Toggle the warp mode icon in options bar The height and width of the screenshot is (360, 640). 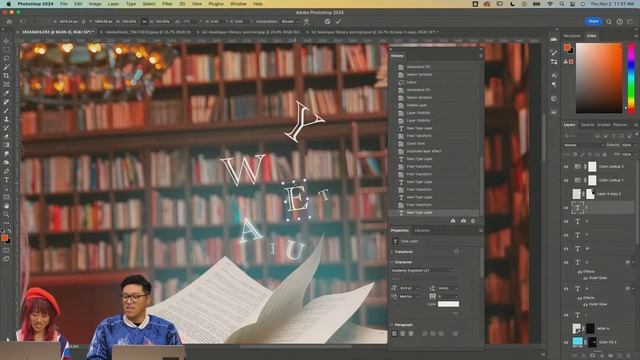click(306, 22)
